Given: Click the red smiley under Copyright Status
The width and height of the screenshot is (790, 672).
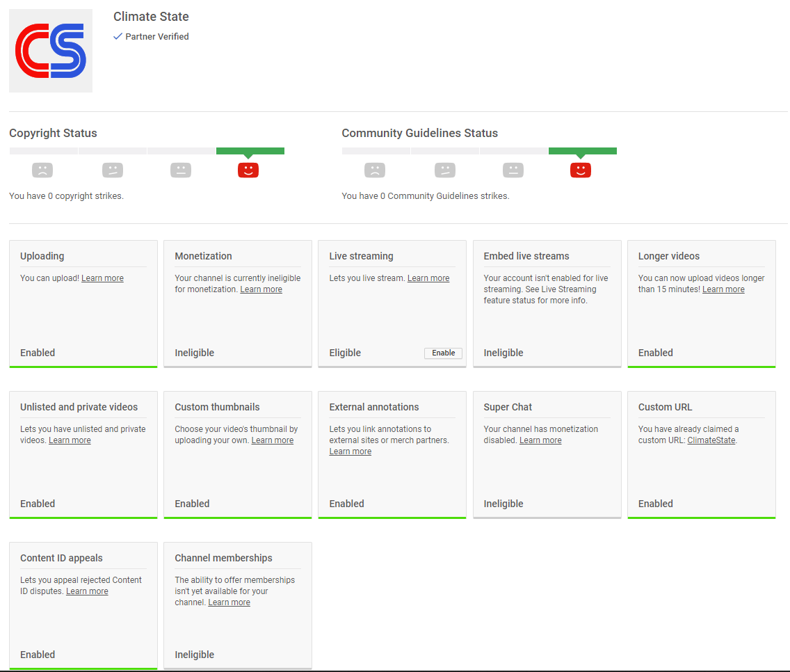Looking at the screenshot, I should pos(248,170).
